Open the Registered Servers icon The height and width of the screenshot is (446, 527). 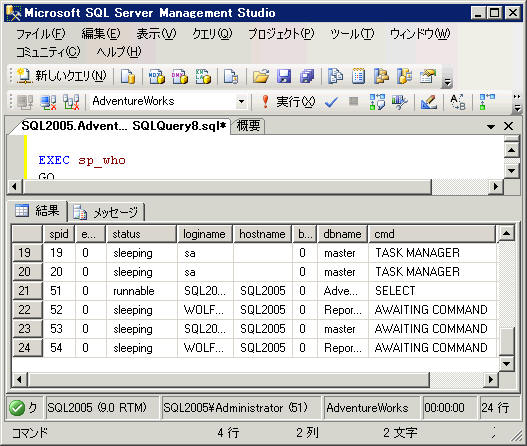pyautogui.click(x=335, y=76)
